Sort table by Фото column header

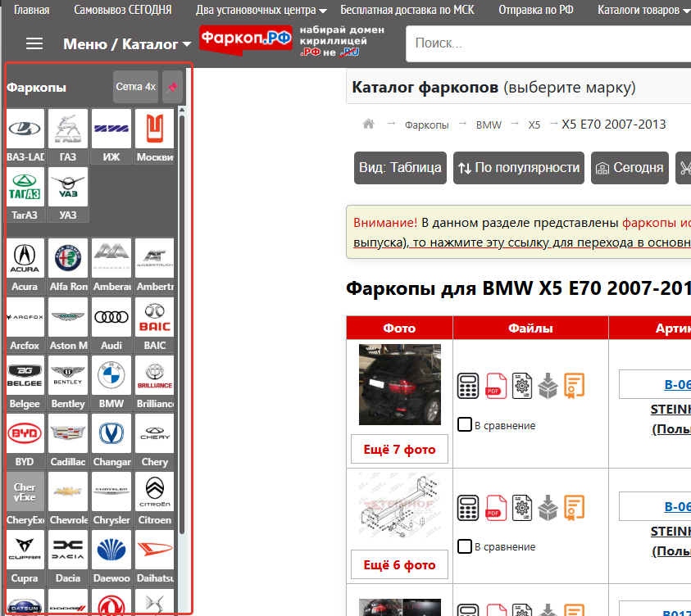399,328
